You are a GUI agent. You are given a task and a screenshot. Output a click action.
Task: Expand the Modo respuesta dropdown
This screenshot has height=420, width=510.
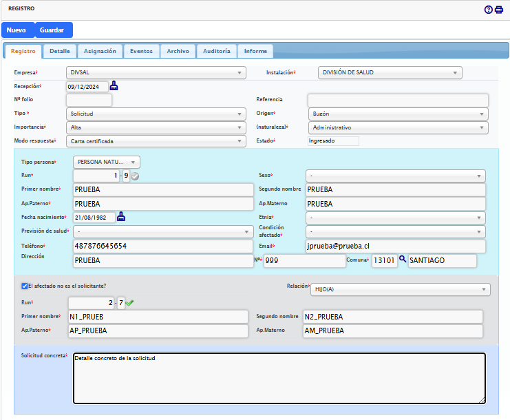pyautogui.click(x=156, y=141)
